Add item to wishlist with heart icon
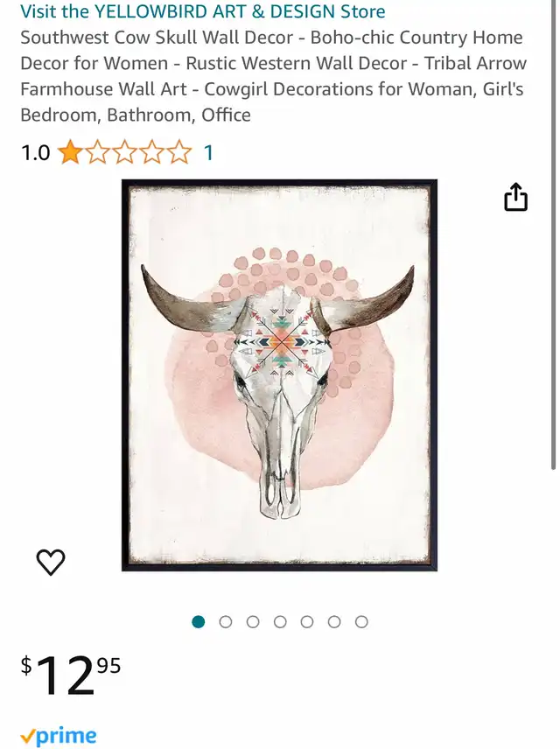 (x=51, y=562)
